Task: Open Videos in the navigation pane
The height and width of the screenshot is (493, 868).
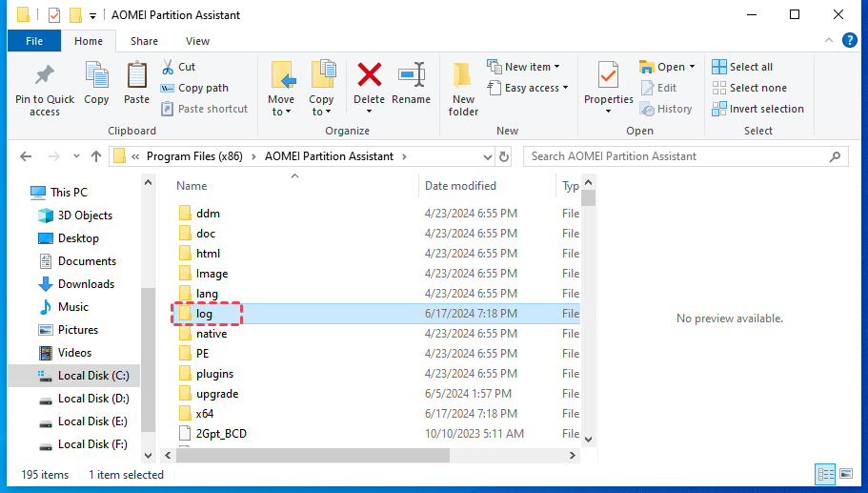Action: (64, 353)
